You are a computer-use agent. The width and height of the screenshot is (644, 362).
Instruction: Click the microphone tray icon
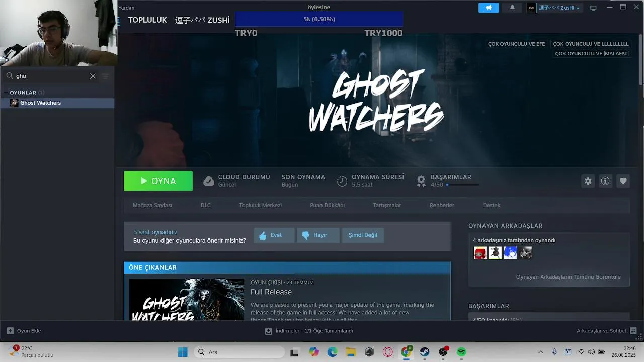tap(554, 352)
